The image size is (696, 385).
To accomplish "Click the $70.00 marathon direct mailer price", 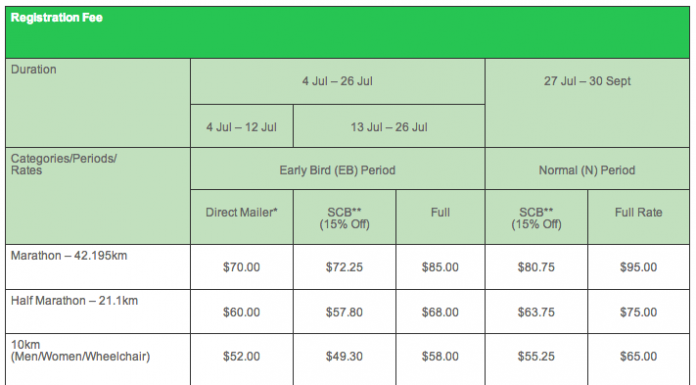I will pos(241,267).
